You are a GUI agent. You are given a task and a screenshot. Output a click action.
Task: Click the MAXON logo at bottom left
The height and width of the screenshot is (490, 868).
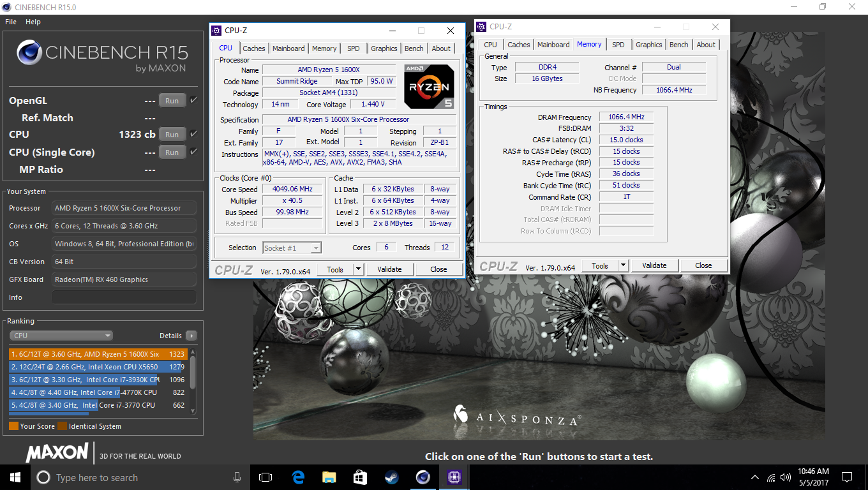point(57,454)
